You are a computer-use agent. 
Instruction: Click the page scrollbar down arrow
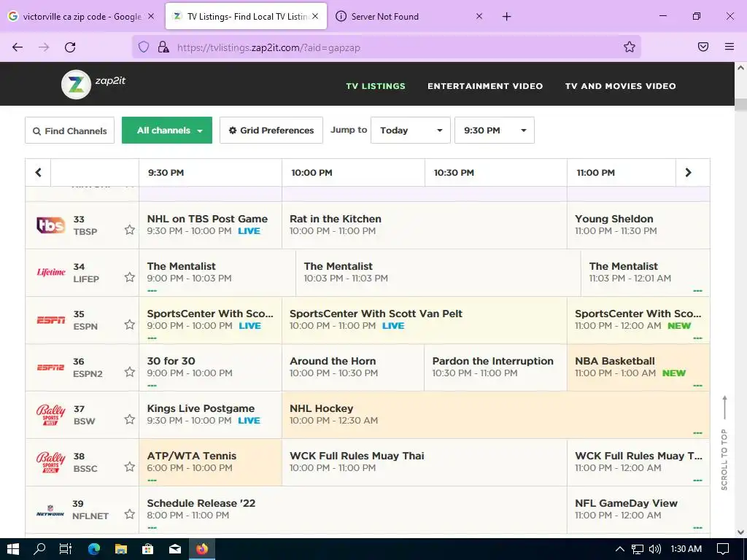click(740, 532)
